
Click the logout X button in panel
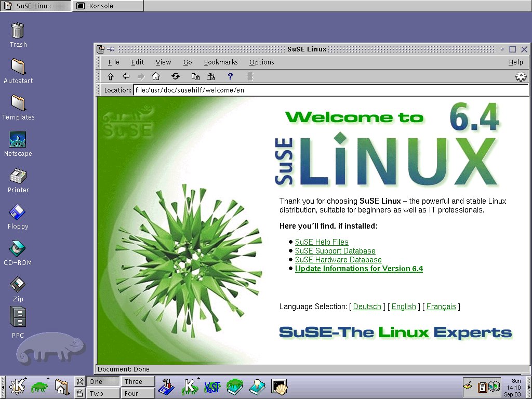point(79,381)
